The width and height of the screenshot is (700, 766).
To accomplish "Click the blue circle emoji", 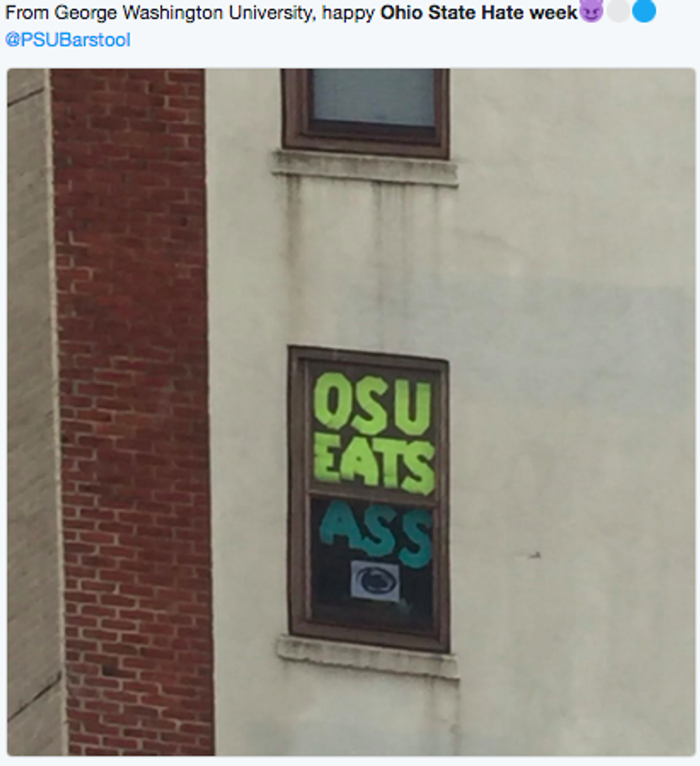I will coord(644,11).
